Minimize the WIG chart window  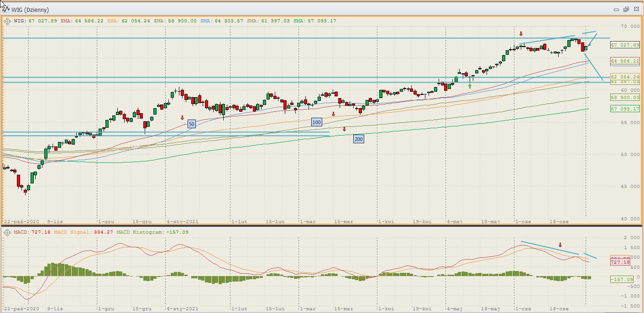tap(616, 9)
